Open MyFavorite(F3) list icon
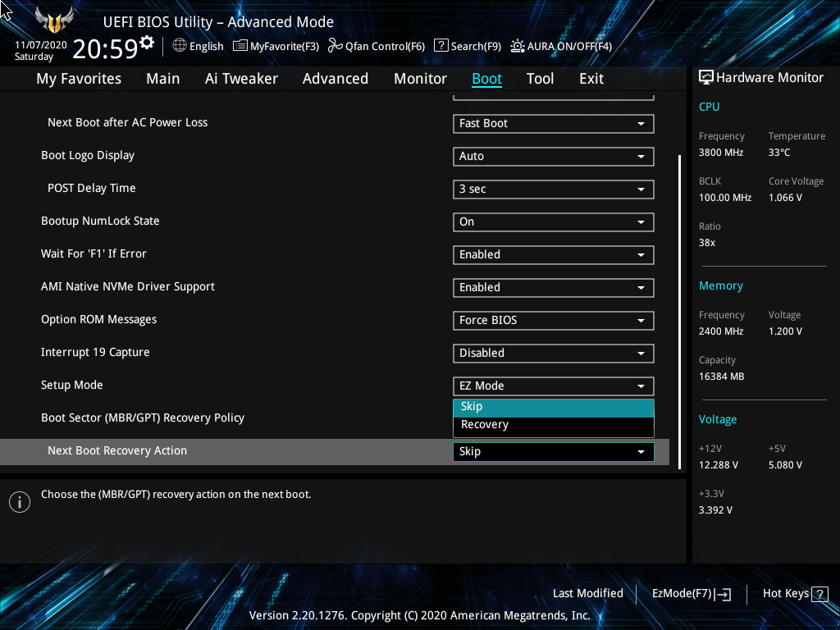Screen dimensions: 840x630 tap(240, 46)
